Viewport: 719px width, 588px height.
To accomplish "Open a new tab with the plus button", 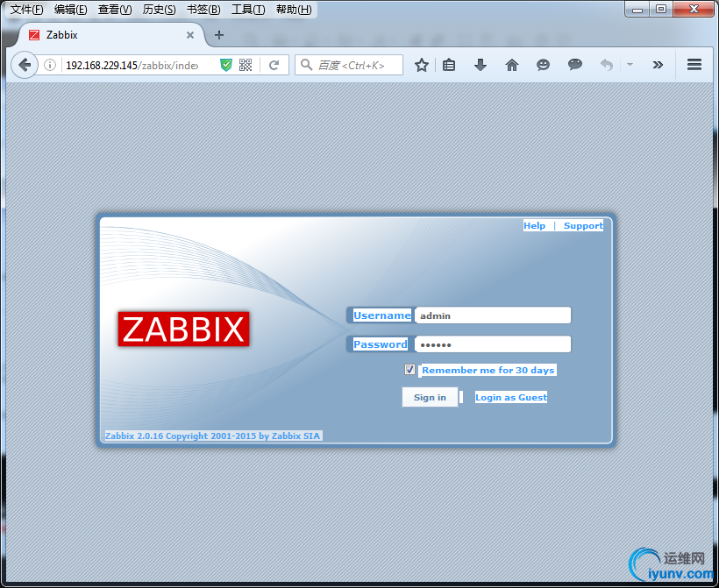I will 219,35.
